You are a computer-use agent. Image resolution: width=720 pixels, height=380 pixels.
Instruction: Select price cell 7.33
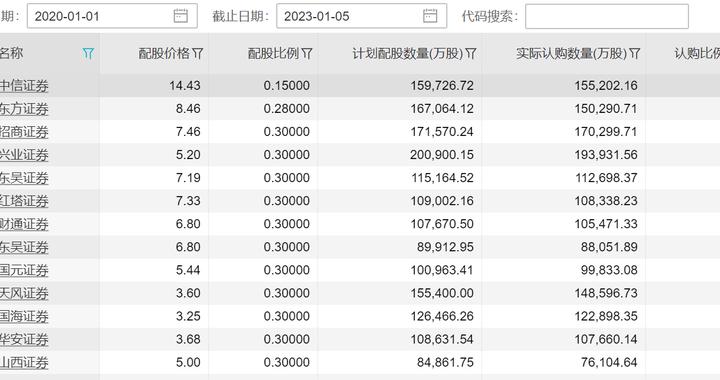click(188, 201)
